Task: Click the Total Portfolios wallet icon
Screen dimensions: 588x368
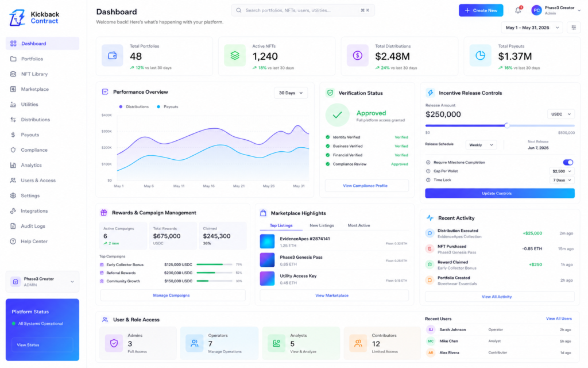Action: 112,56
